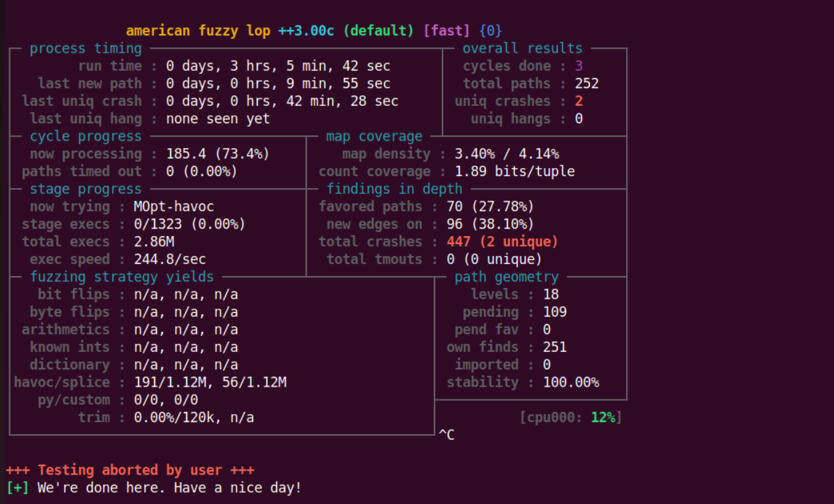Click the 'findings in depth' section header
The height and width of the screenshot is (504, 834).
(x=394, y=189)
